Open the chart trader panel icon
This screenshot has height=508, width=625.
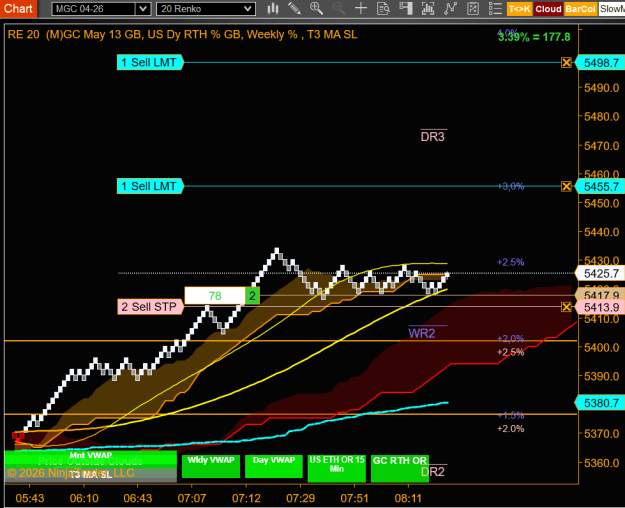pyautogui.click(x=405, y=8)
